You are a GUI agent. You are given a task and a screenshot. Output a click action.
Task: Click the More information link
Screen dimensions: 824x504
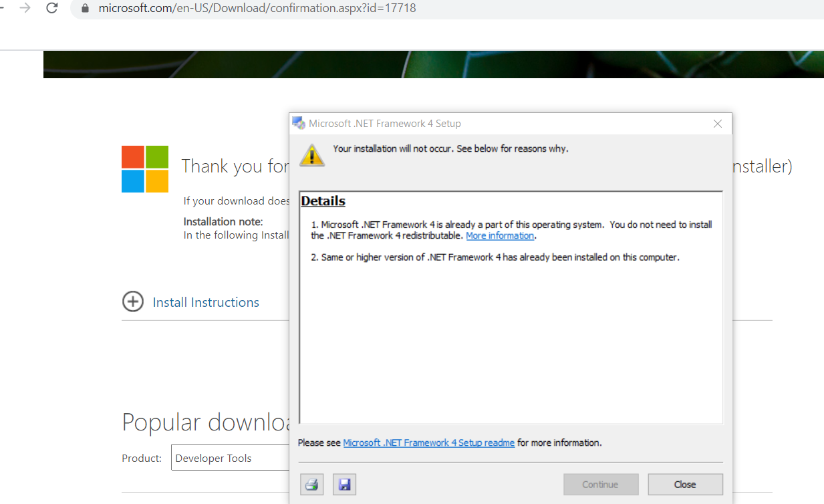tap(500, 236)
